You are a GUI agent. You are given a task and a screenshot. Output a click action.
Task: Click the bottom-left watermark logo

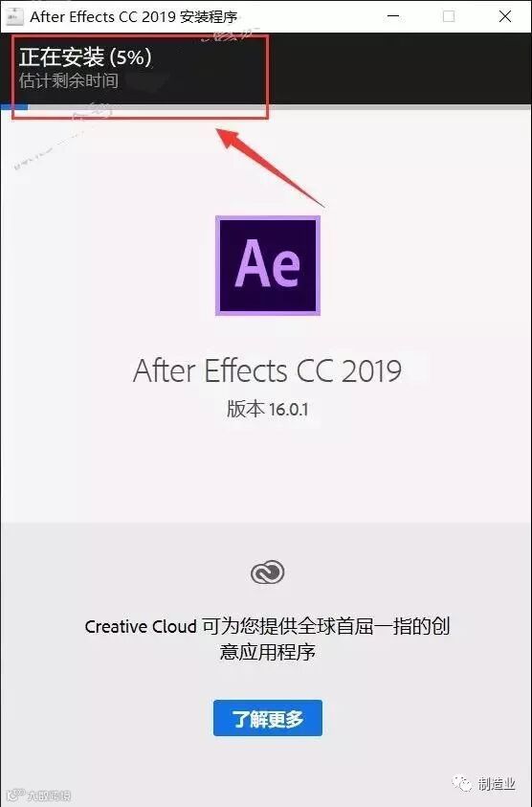pyautogui.click(x=36, y=796)
